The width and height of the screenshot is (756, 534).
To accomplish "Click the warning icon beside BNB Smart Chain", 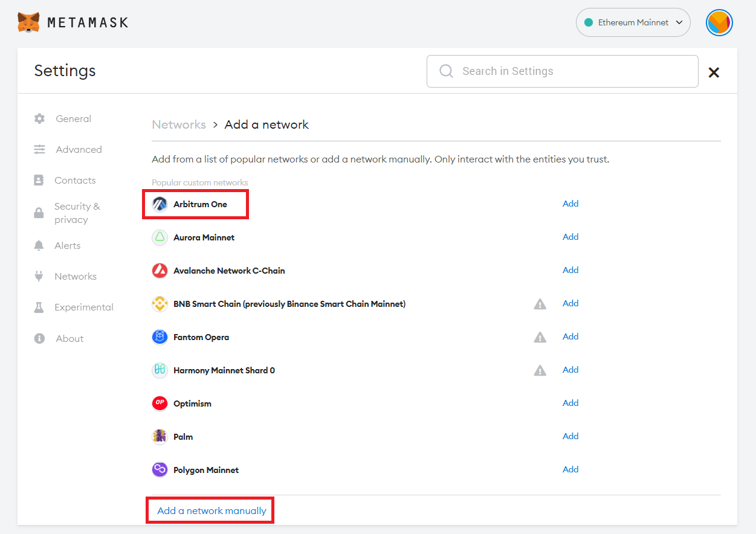I will pos(540,304).
